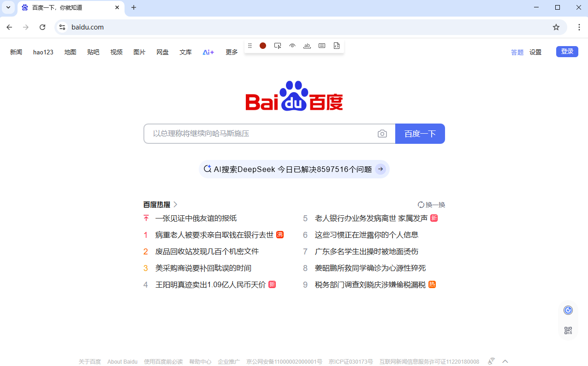
Task: Close the 百度一下 tab
Action: pos(117,7)
